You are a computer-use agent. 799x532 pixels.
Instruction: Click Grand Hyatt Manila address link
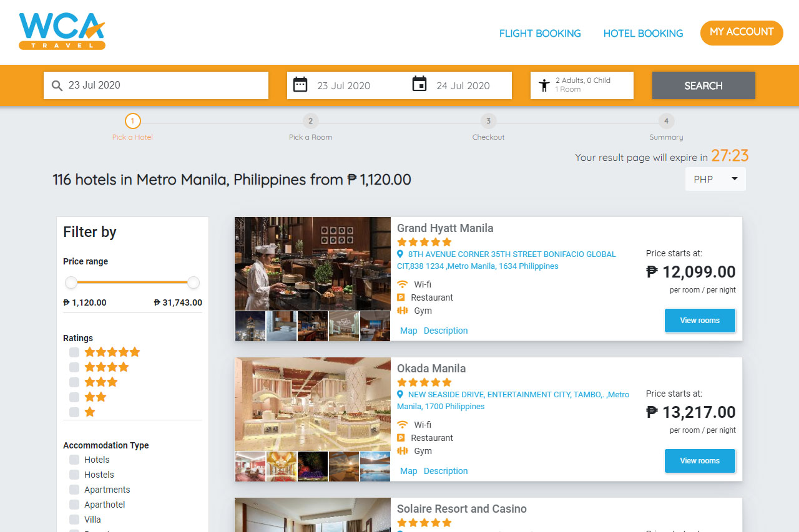tap(506, 260)
